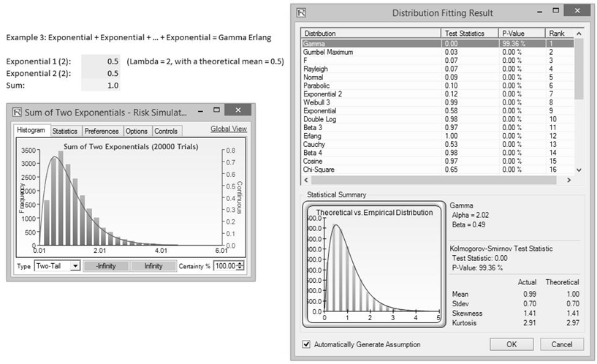This screenshot has width=597, height=364.
Task: Open the Preferences tab
Action: click(x=102, y=131)
